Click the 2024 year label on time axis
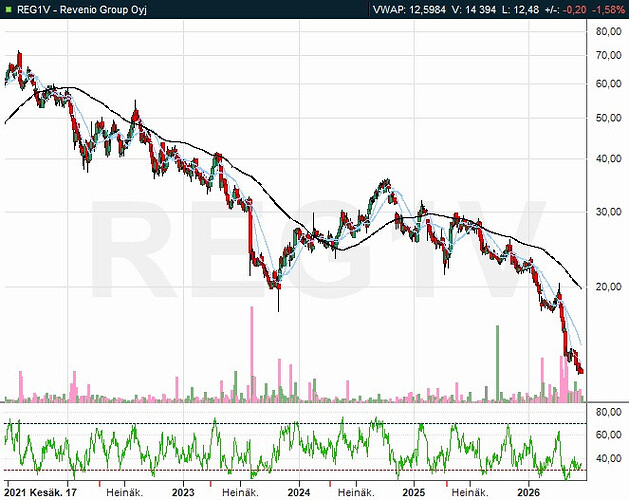Screen dimensions: 629x500 pos(299,492)
